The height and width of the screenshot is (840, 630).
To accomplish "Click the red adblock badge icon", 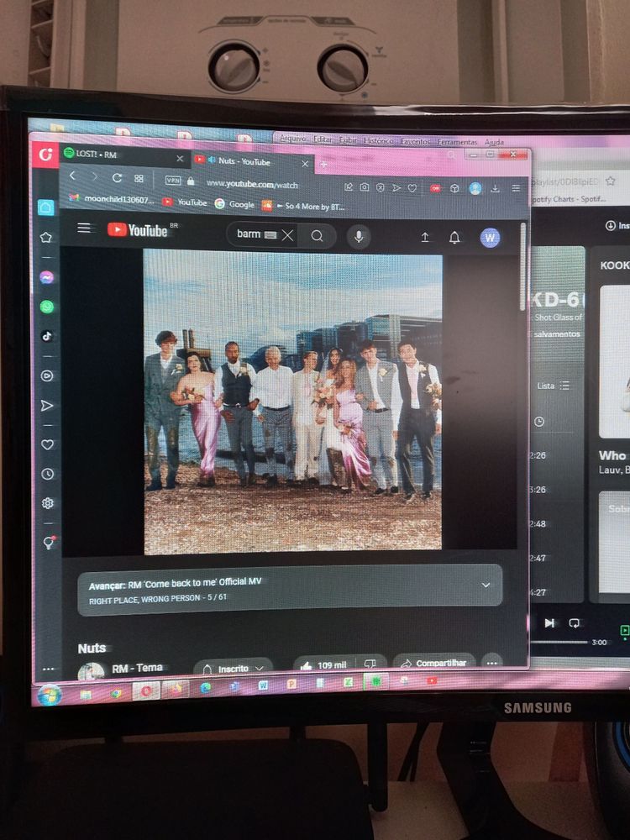I will point(435,188).
